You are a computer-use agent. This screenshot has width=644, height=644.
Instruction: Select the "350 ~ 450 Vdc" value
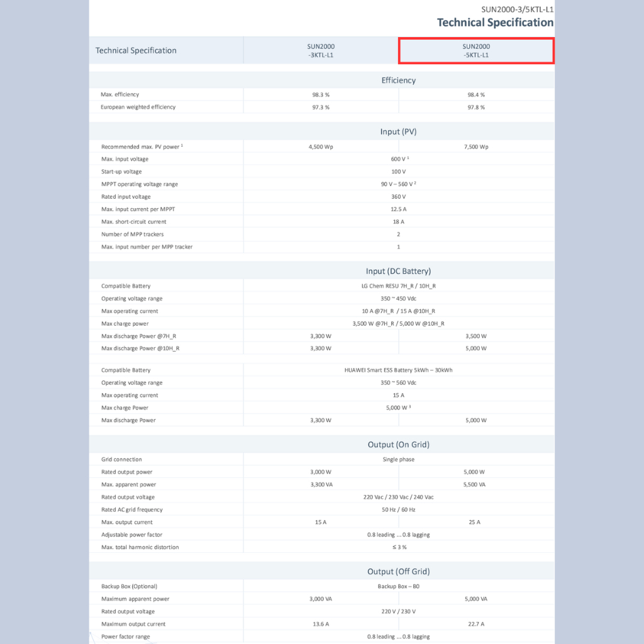(x=398, y=299)
